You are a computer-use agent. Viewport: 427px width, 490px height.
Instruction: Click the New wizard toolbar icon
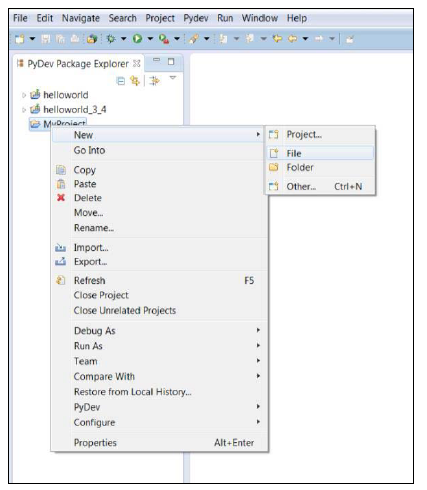(20, 39)
